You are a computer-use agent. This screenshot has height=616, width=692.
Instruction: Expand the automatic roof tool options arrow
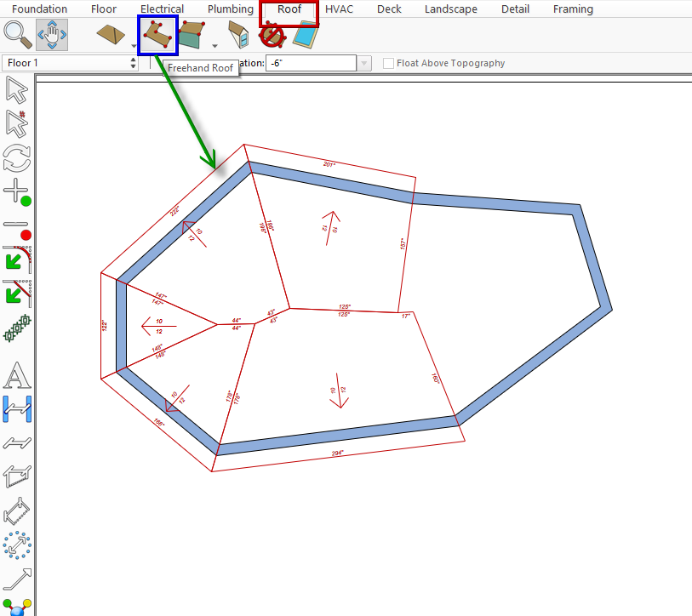coord(134,46)
